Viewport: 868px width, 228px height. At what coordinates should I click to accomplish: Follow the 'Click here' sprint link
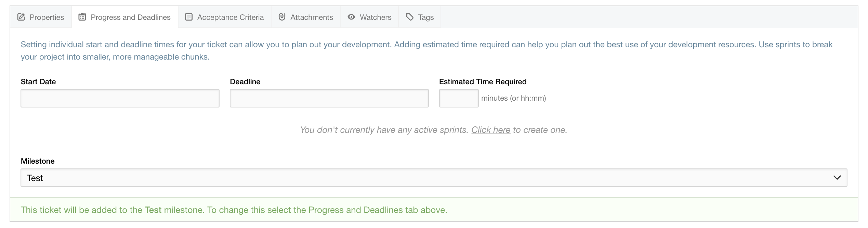pos(491,130)
